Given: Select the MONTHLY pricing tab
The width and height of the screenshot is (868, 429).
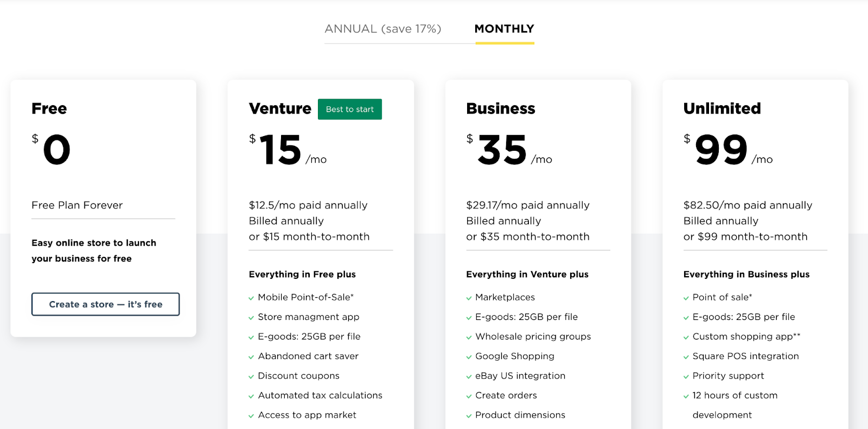Looking at the screenshot, I should [x=505, y=29].
